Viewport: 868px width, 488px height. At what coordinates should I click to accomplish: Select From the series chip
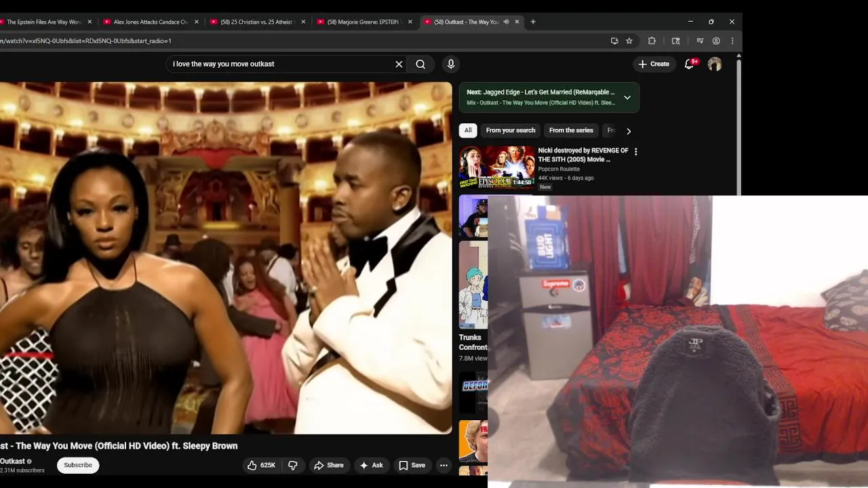point(571,130)
